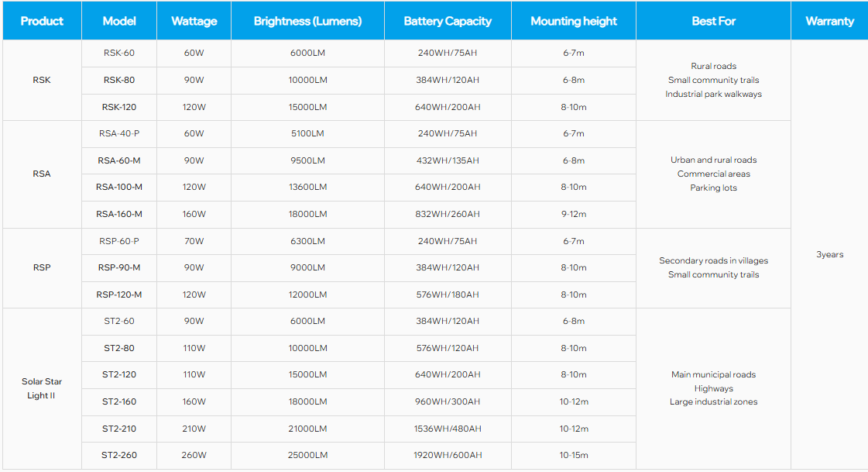The image size is (868, 472).
Task: Click the RSP-90-M model cell
Action: [119, 267]
